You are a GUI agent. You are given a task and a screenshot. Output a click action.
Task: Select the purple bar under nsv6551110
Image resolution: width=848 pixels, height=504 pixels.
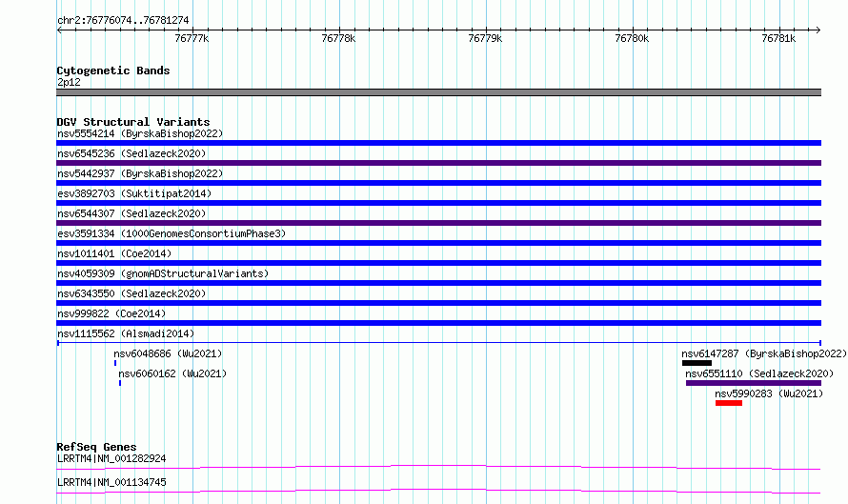[x=754, y=383]
